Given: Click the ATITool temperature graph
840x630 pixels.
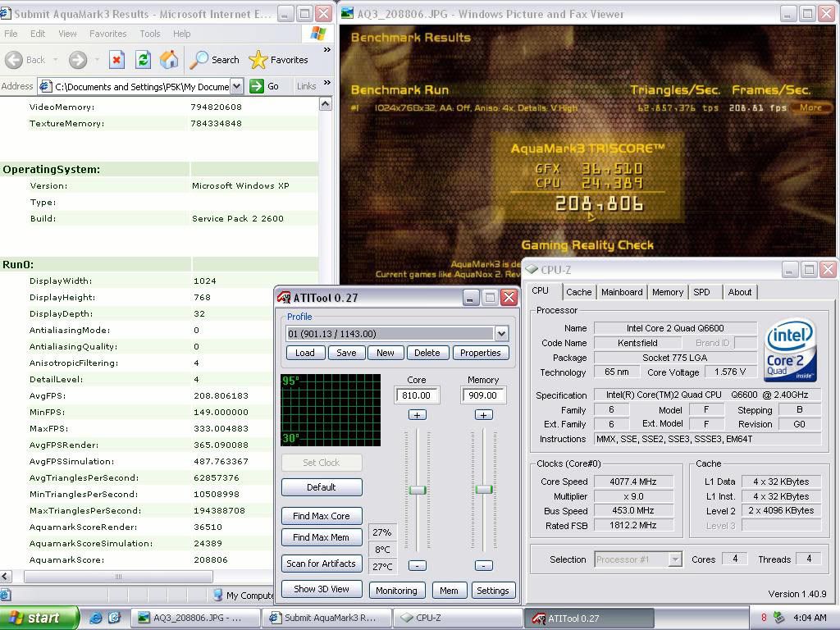Looking at the screenshot, I should (x=331, y=410).
